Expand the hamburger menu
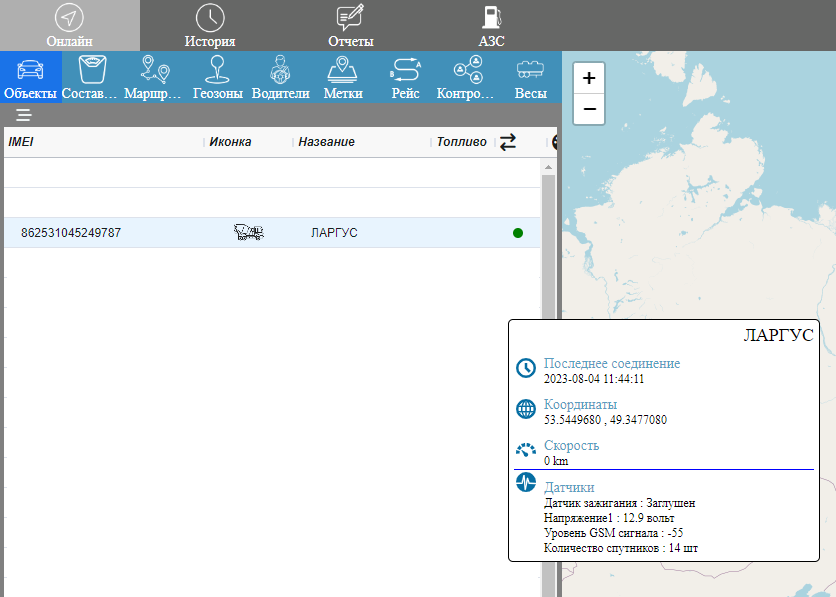This screenshot has width=836, height=597. [24, 115]
